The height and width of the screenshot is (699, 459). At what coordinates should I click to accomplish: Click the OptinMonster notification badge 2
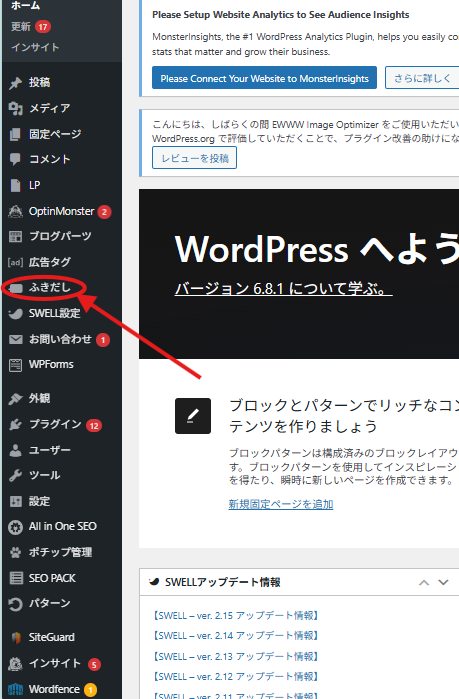point(104,212)
